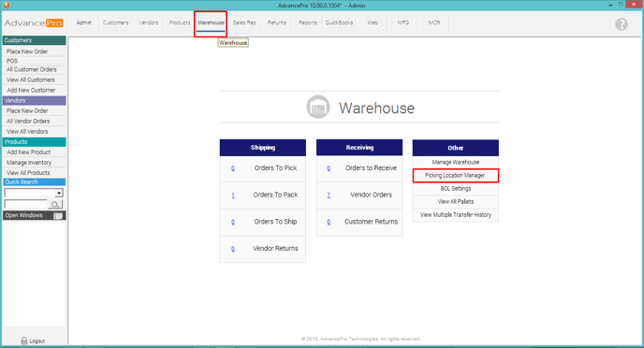Open the MFG tab
Screen dimensions: 644x348
(402, 22)
